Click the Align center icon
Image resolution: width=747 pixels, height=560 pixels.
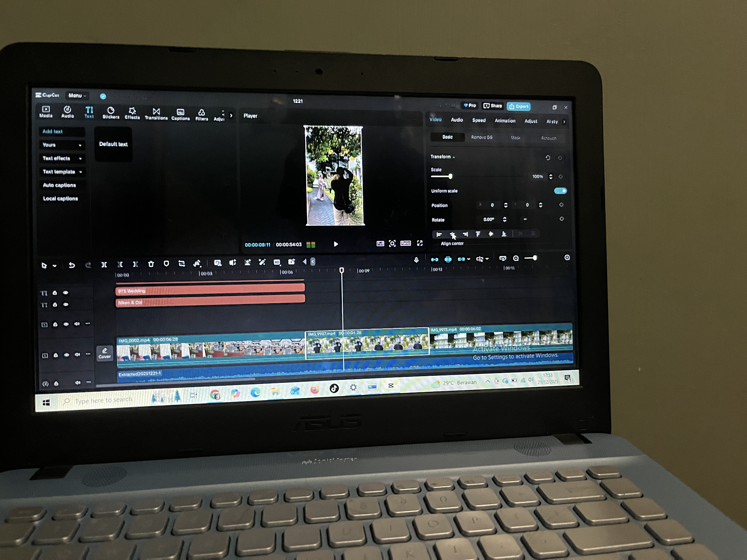click(x=452, y=234)
